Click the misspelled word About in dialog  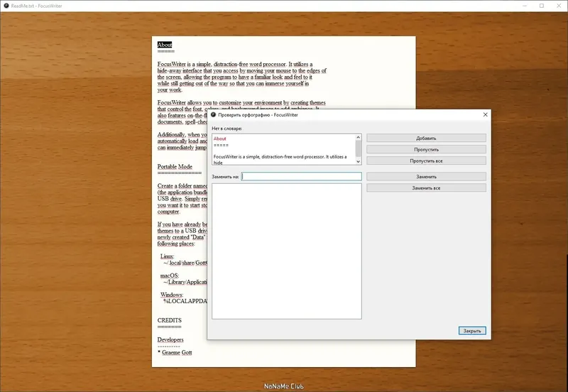pyautogui.click(x=220, y=138)
